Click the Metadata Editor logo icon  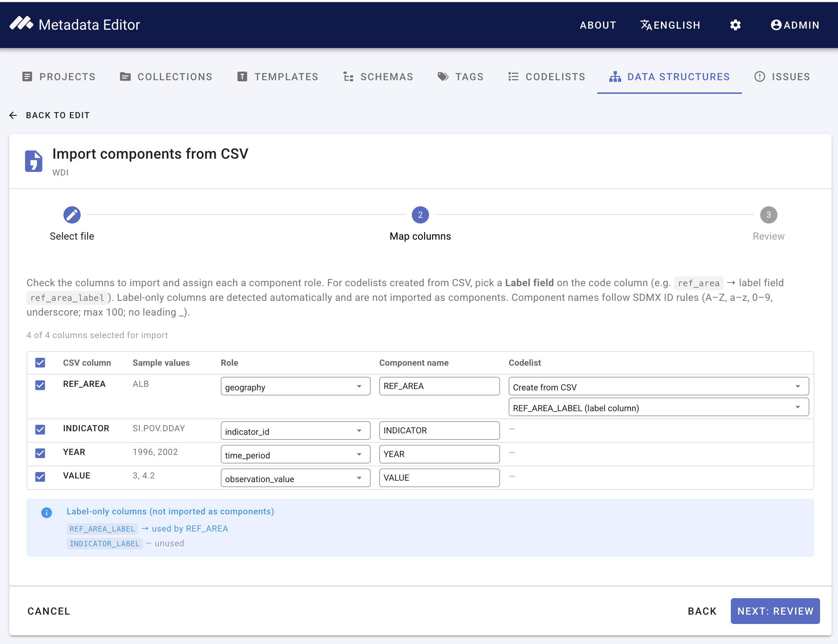(21, 24)
